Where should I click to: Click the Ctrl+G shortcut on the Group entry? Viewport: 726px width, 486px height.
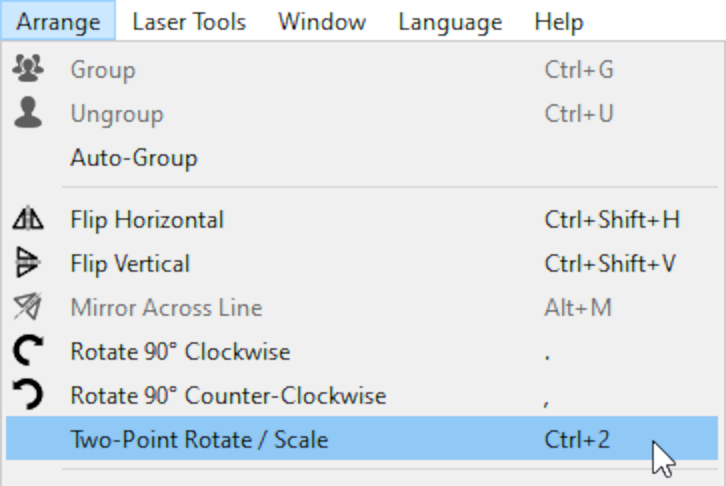pos(579,70)
